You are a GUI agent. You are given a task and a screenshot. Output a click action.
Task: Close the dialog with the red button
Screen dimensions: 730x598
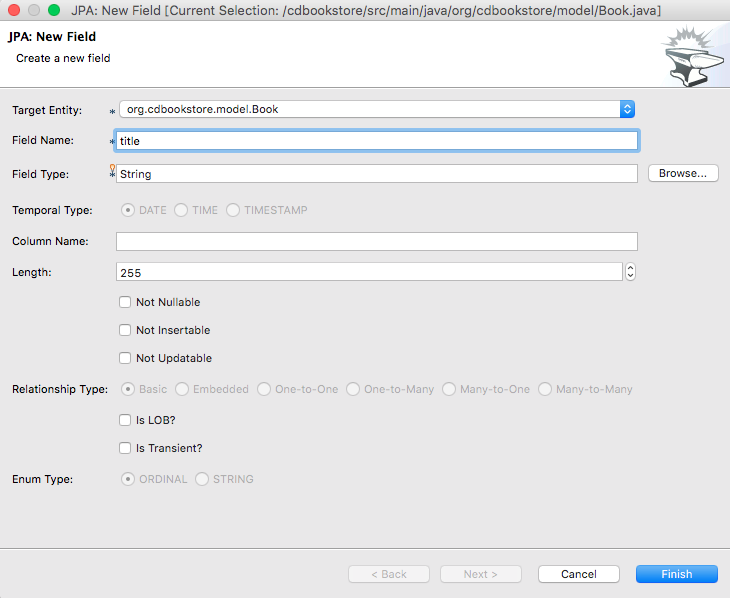point(14,10)
